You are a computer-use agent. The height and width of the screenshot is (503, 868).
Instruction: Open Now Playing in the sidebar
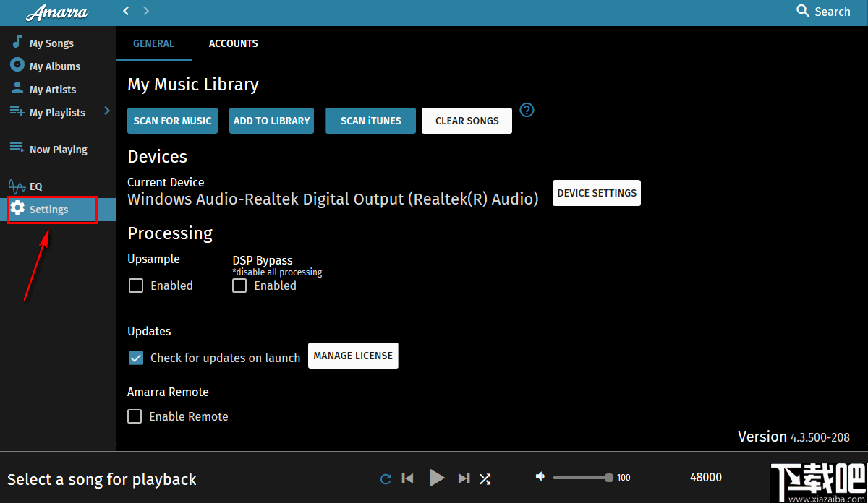tap(58, 150)
